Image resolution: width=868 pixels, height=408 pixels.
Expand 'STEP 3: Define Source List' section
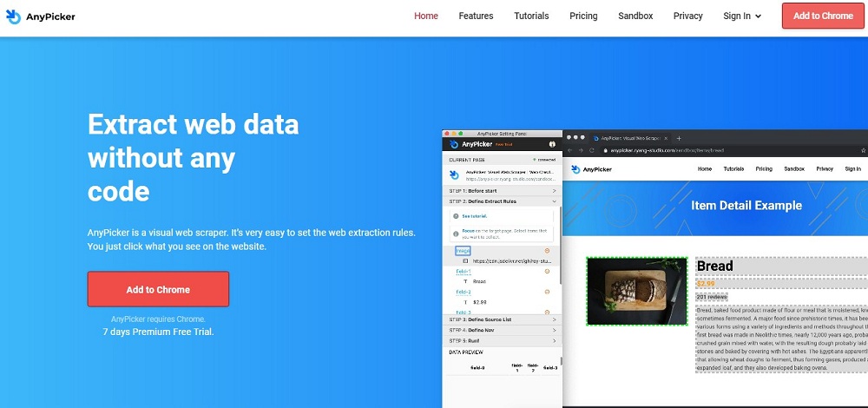(502, 320)
